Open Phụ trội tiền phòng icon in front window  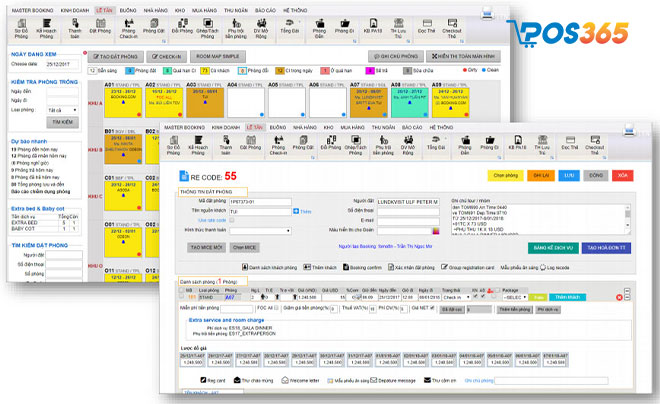[383, 140]
